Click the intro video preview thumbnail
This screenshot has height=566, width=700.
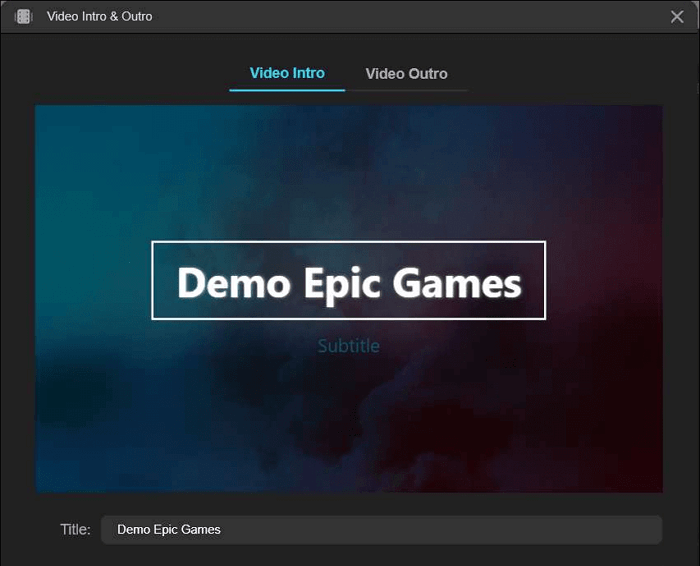click(x=349, y=299)
